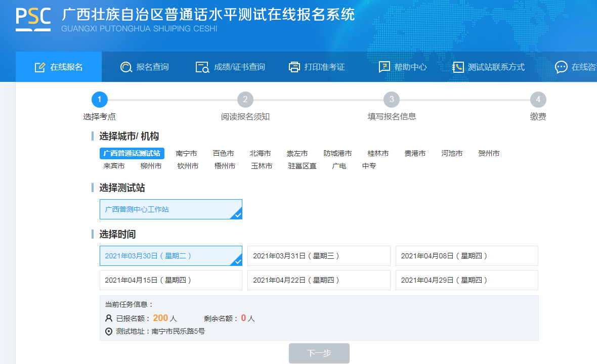
Task: Click the magnifier icon beside 报名查询
Action: (x=126, y=67)
